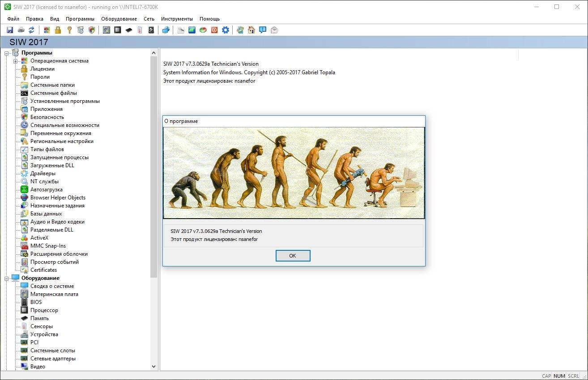Select Запущенные процессы in the tree
Viewport: 588px width, 380px height.
(x=60, y=157)
